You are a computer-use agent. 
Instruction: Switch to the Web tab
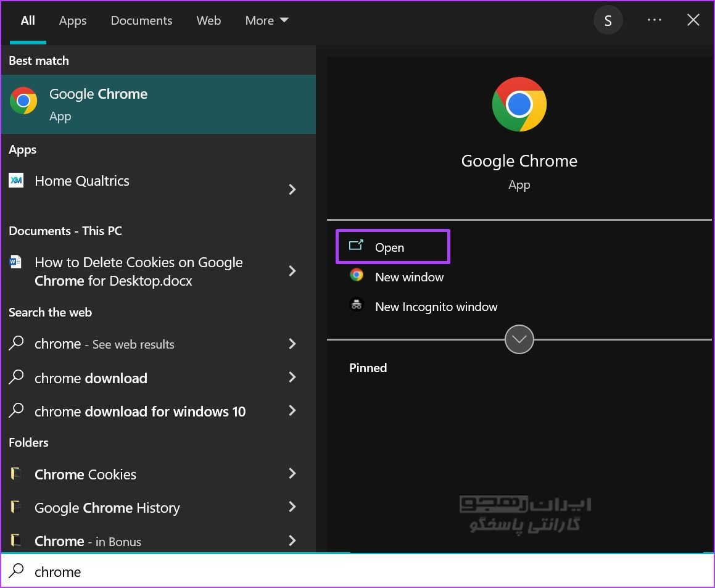[x=209, y=20]
